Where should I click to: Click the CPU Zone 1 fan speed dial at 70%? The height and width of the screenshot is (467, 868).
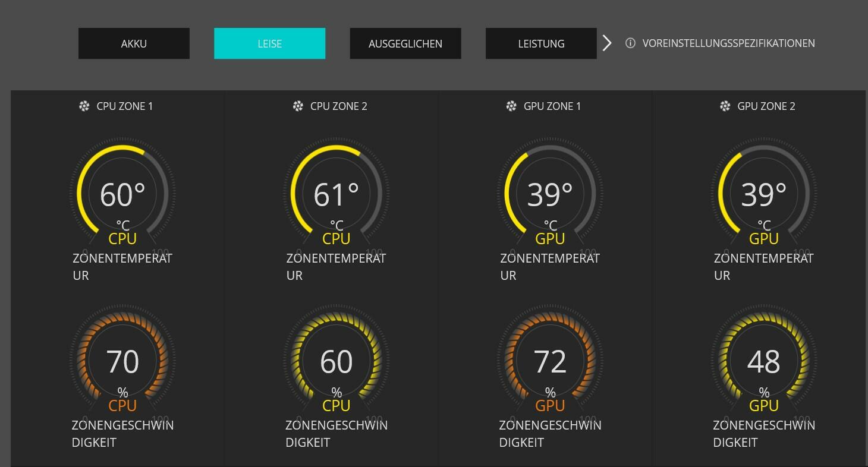(x=122, y=360)
